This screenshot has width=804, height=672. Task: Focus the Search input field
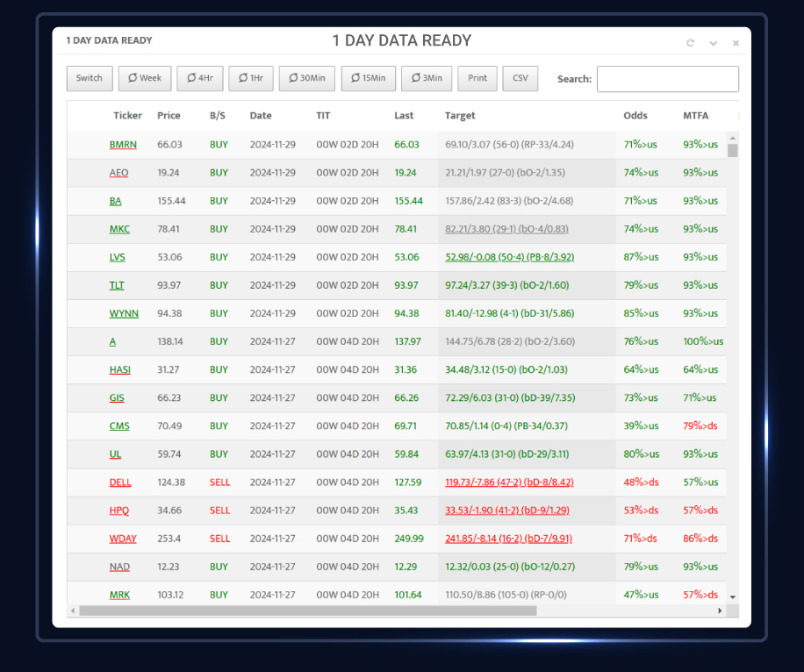coord(668,79)
